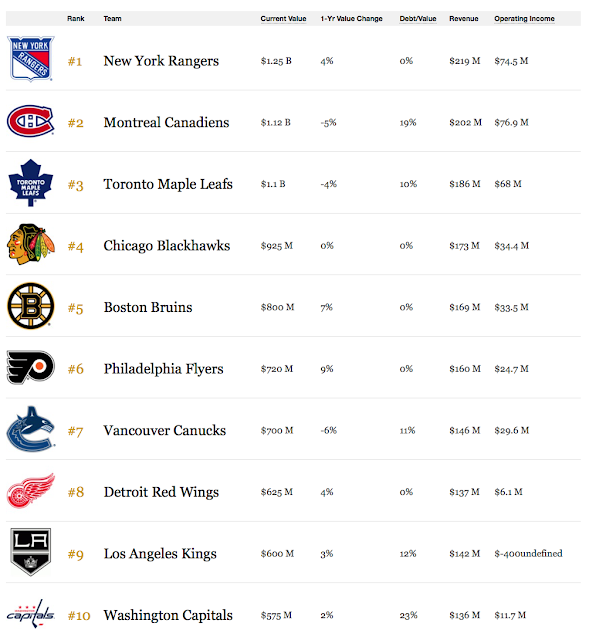The height and width of the screenshot is (640, 589).
Task: Click the Montreal Canadiens logo
Action: (31, 121)
